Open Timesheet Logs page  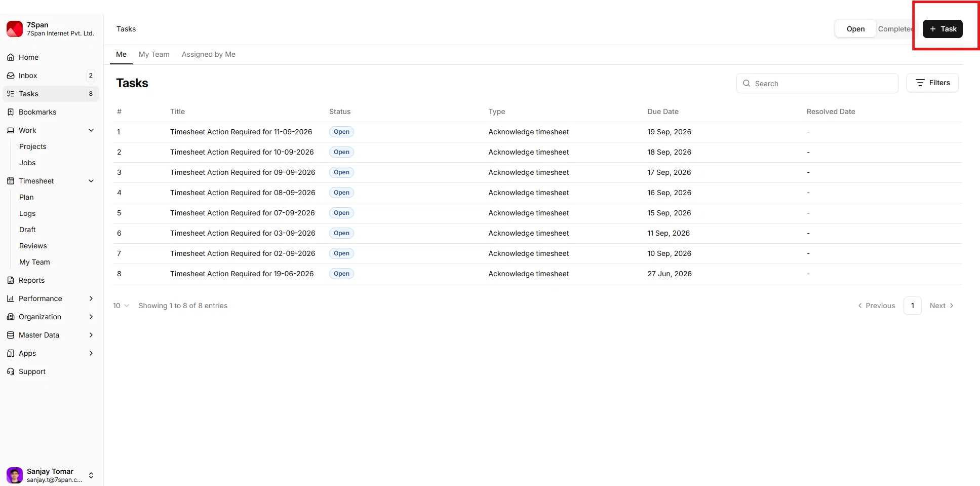[27, 213]
